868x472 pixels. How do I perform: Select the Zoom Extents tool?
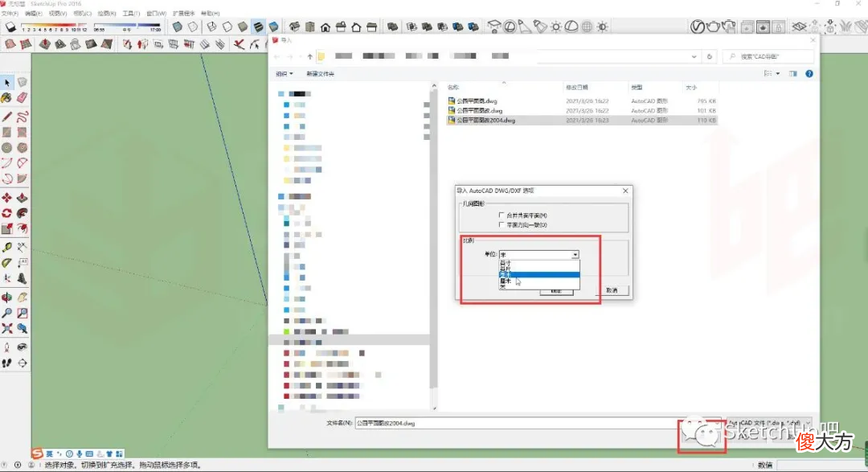6,329
